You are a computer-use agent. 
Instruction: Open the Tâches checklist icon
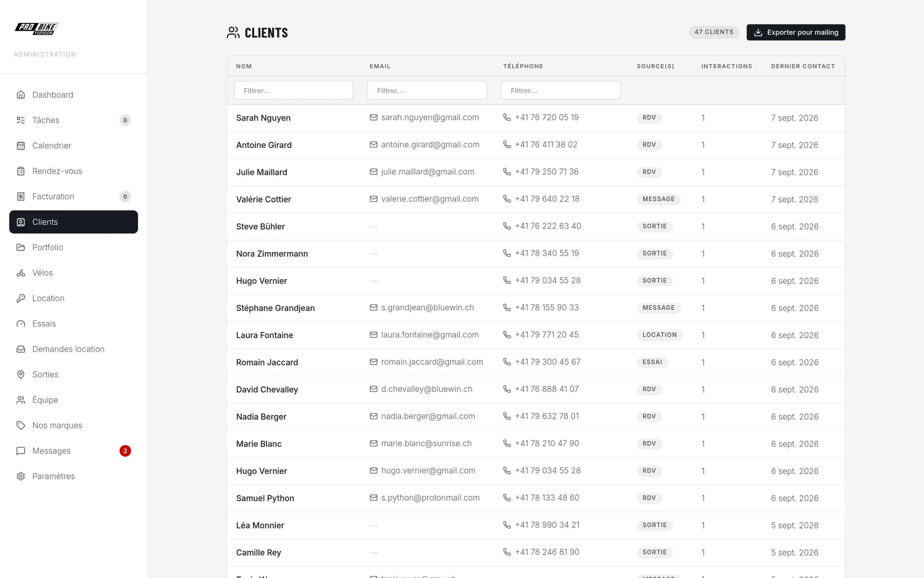pyautogui.click(x=21, y=120)
